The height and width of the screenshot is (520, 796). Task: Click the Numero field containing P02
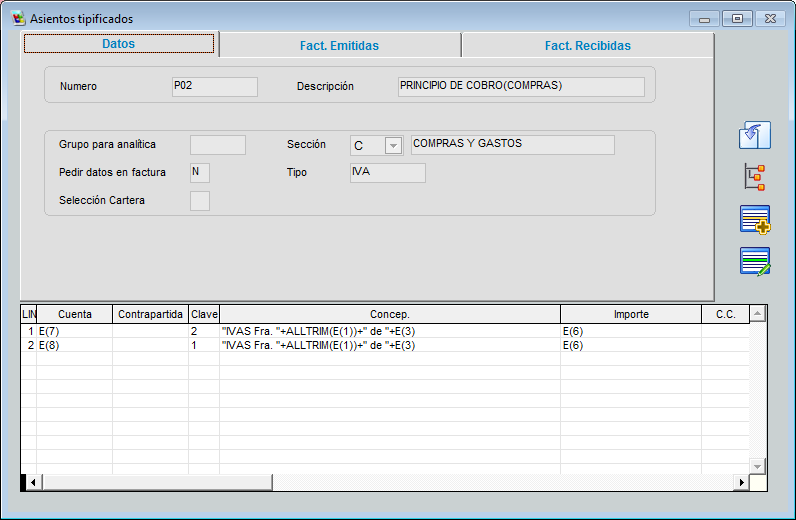(214, 87)
